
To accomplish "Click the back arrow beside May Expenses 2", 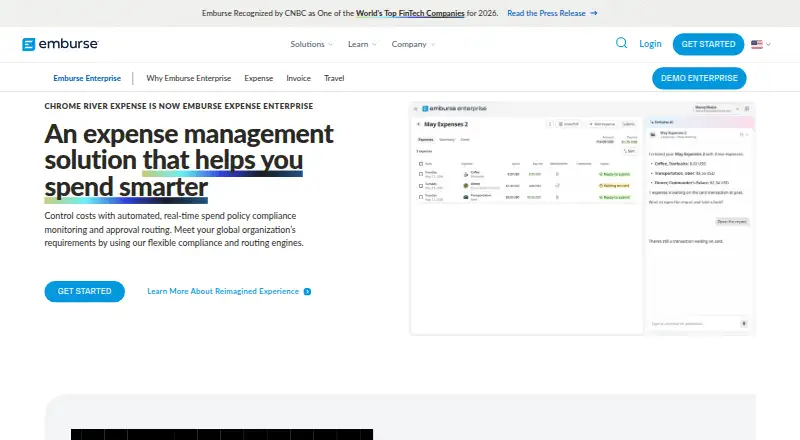I will point(418,124).
